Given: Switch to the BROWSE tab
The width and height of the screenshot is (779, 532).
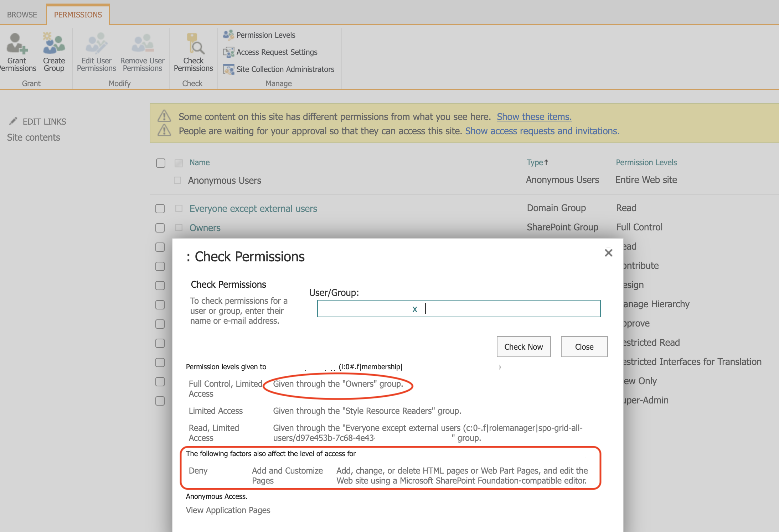Looking at the screenshot, I should pos(22,15).
